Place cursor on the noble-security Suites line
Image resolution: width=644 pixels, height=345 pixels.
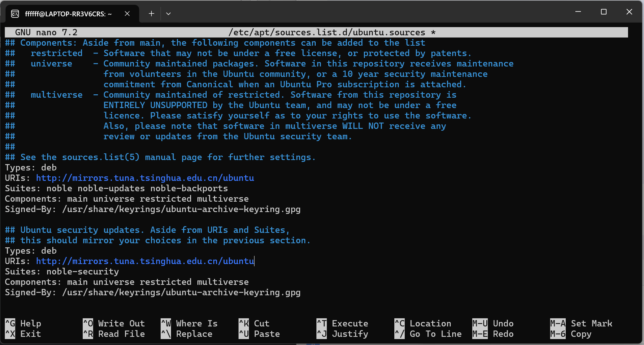coord(82,272)
